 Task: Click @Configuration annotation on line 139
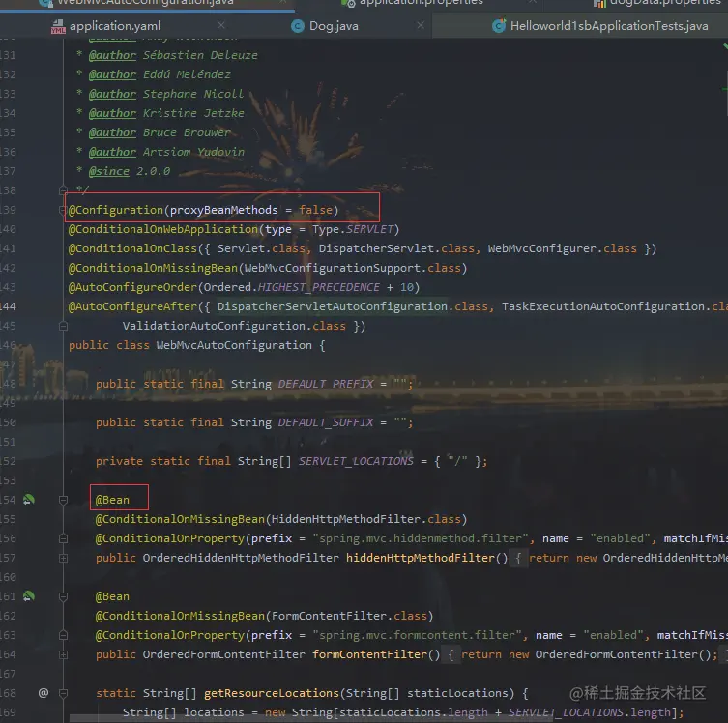click(x=116, y=210)
